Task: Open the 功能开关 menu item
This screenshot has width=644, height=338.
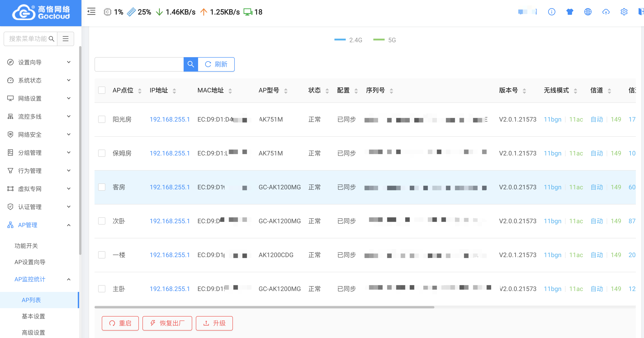Action: click(26, 246)
